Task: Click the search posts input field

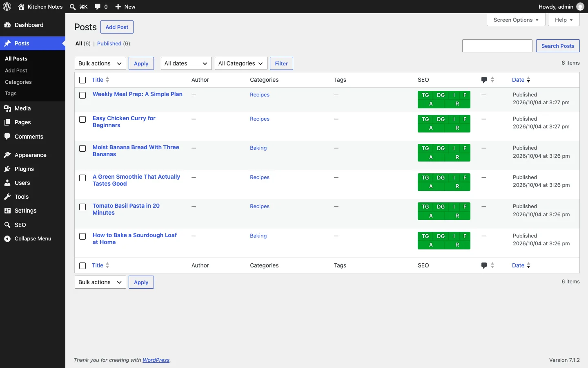Action: (x=497, y=46)
